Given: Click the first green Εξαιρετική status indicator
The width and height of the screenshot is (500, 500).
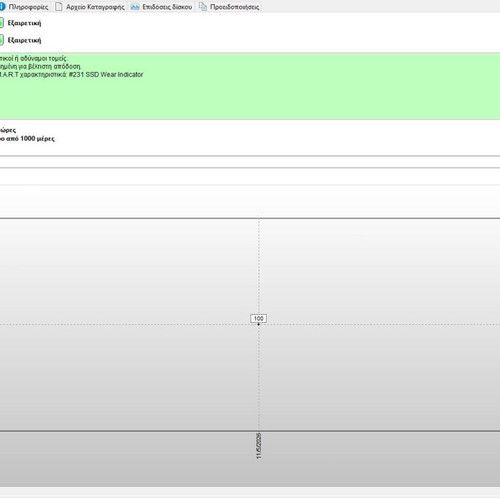Looking at the screenshot, I should tap(1, 23).
